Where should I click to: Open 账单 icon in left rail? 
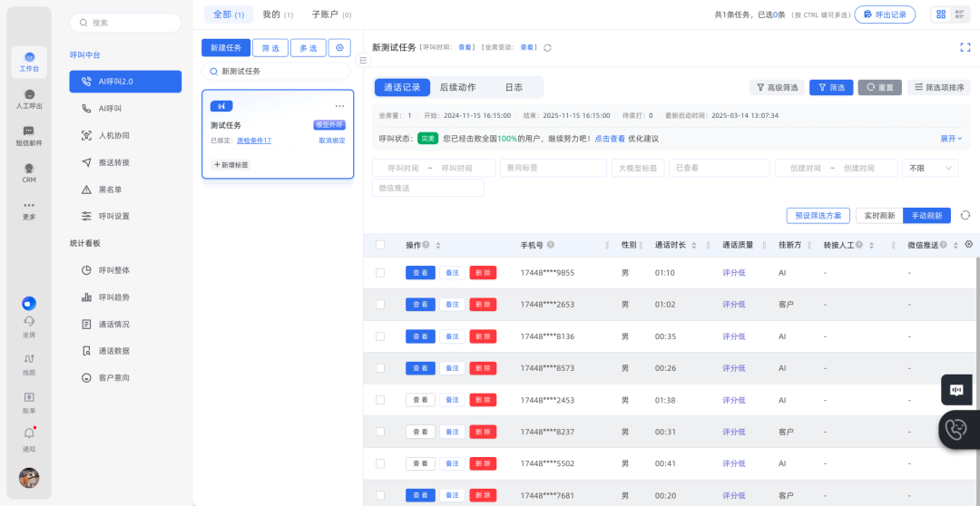click(29, 403)
